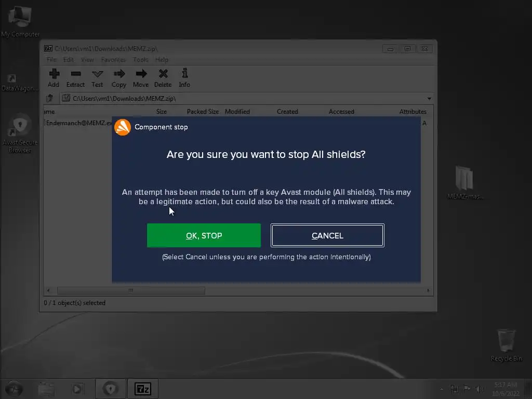Click CANCEL in the Avast dialog
Screen dimensions: 532x399
(327, 235)
